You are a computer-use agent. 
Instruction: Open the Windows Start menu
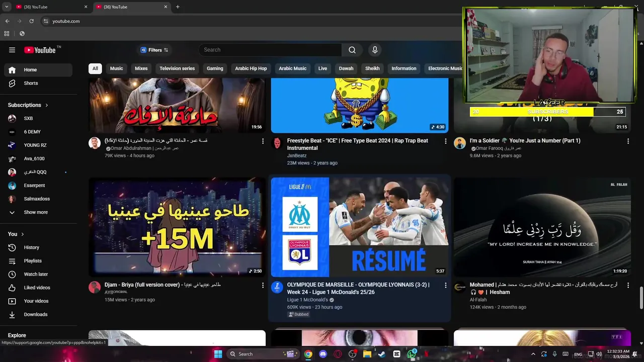[x=218, y=354]
